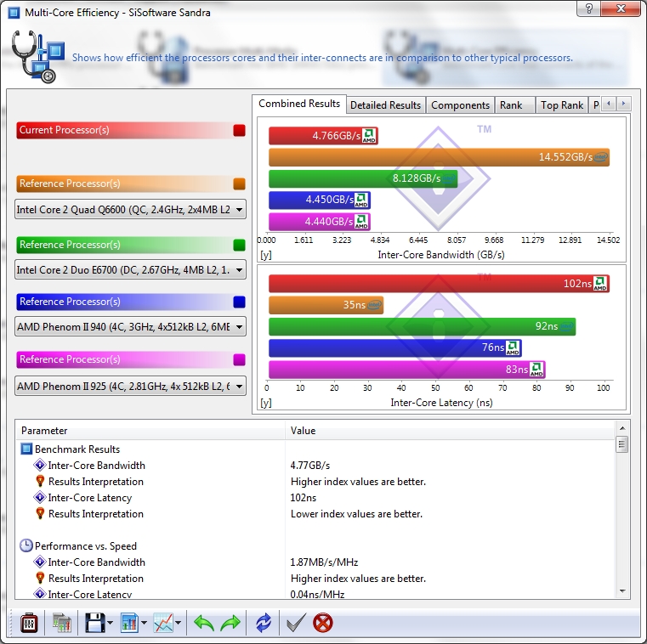This screenshot has width=647, height=644.
Task: Click the green 92ns latency bar
Action: (422, 326)
